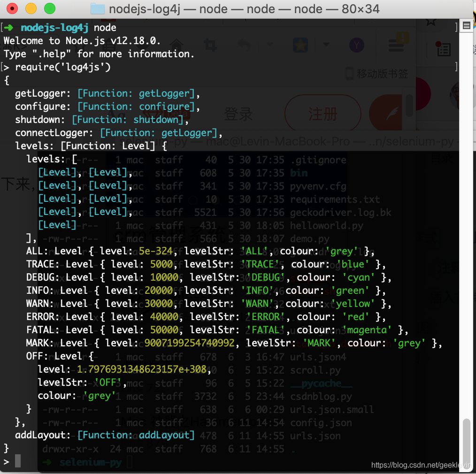Click 'csdnblog.py' in the background terminal
The image size is (476, 474).
pos(321,396)
